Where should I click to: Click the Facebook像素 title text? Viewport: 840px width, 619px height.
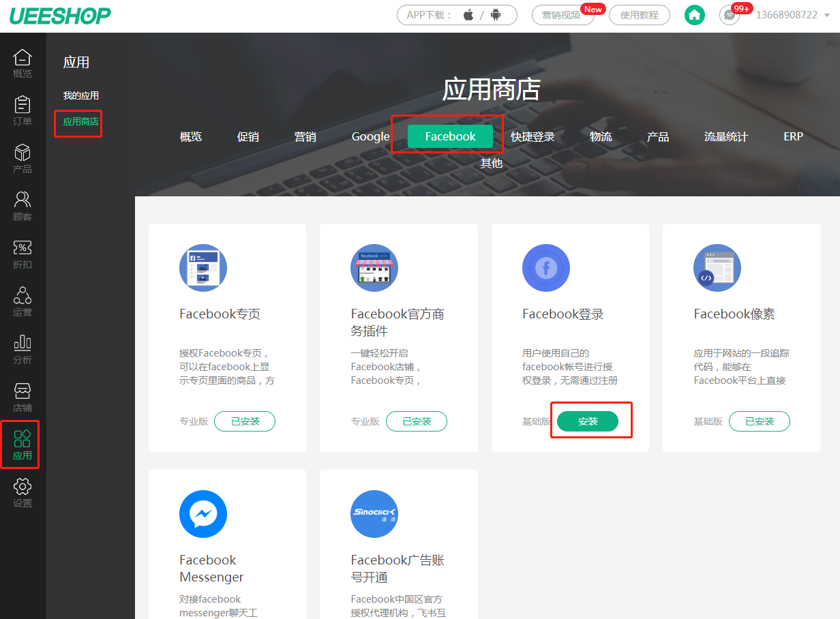tap(734, 314)
